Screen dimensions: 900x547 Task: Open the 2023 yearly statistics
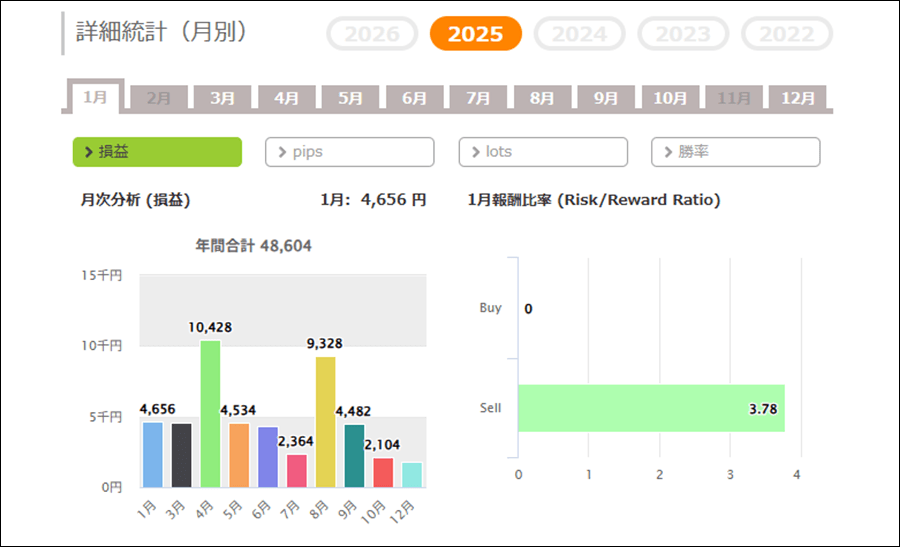point(683,34)
